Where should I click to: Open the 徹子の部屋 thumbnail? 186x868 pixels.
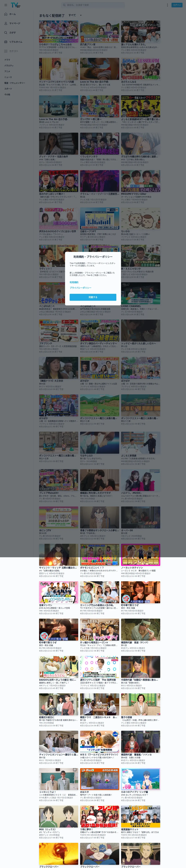(x=141, y=705)
